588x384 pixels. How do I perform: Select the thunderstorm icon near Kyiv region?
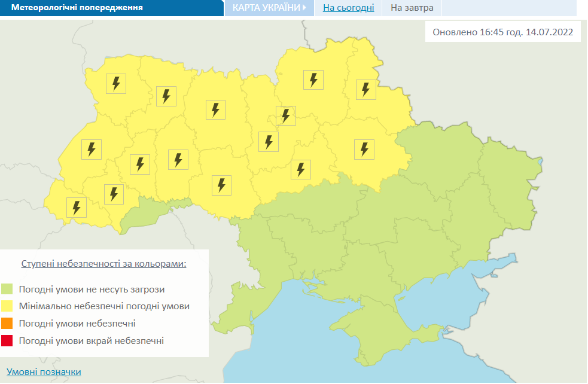pos(285,116)
